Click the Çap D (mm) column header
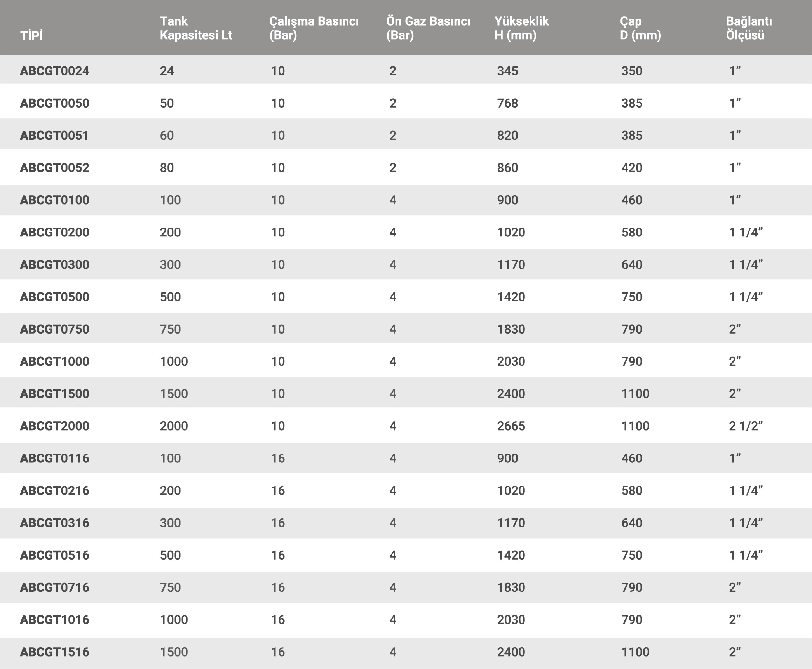 click(640, 28)
